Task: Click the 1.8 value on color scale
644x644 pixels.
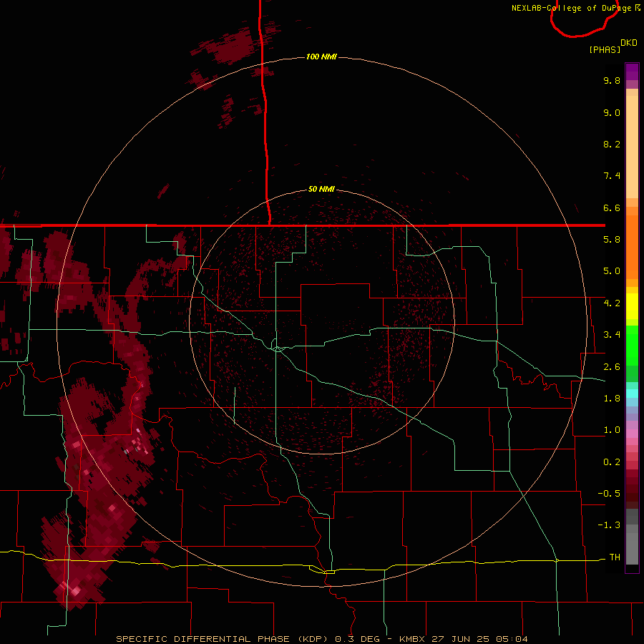Action: click(x=612, y=399)
